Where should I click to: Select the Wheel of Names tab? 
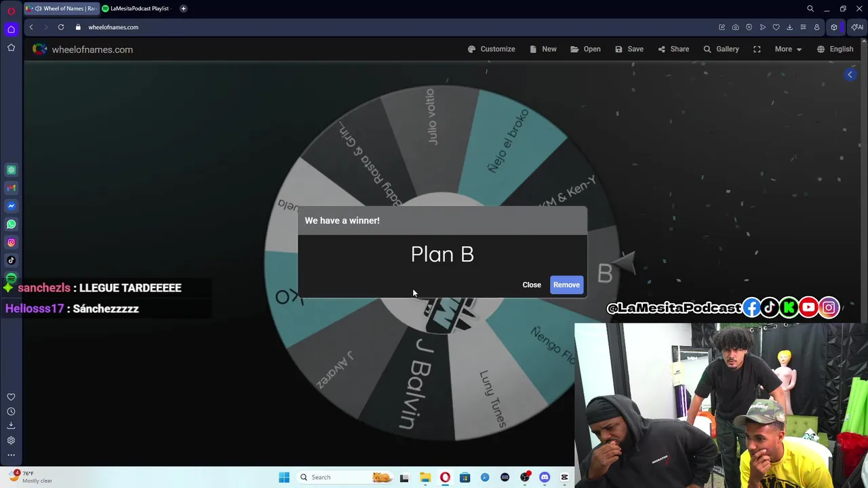pos(61,8)
